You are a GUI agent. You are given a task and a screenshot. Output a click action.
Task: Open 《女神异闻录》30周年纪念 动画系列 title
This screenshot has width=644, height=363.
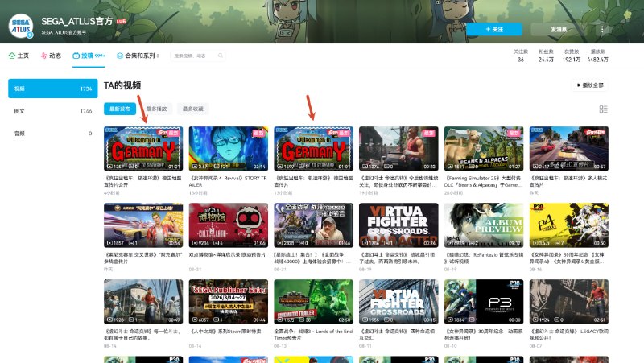click(484, 334)
